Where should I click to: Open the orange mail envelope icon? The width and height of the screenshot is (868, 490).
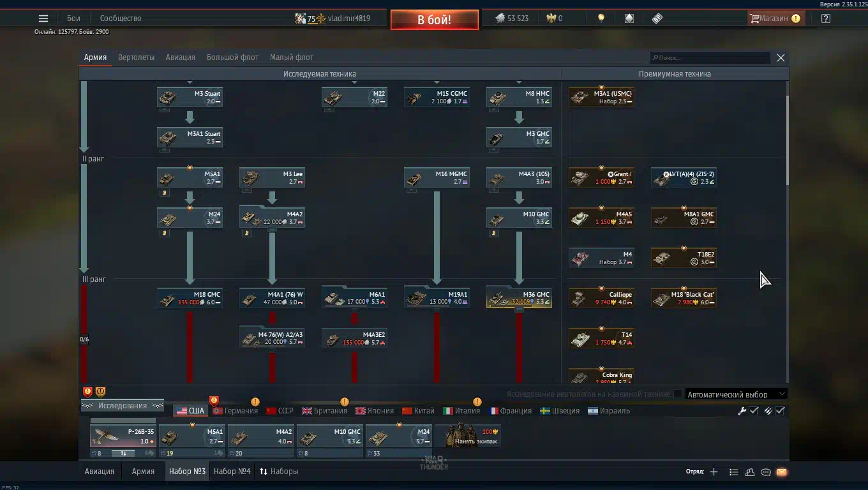(782, 472)
